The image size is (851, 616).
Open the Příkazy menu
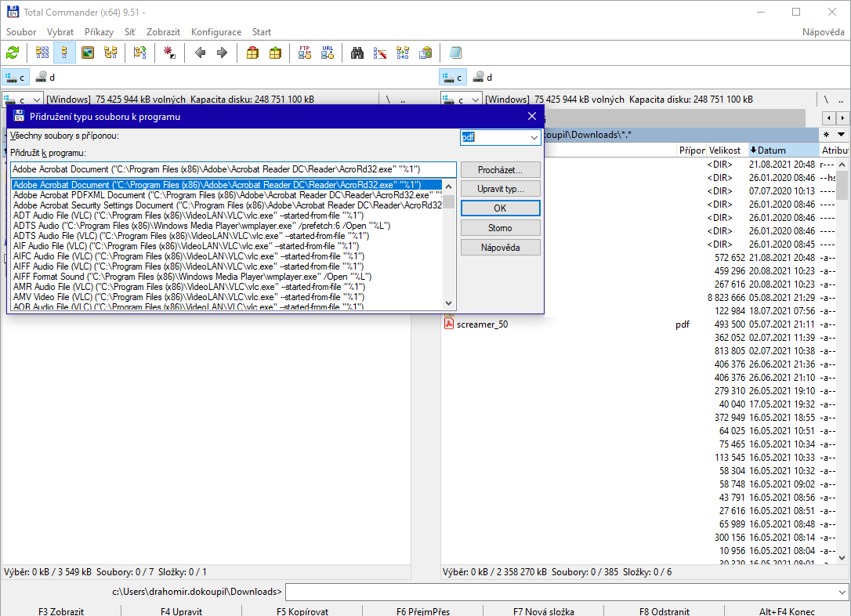[x=99, y=32]
